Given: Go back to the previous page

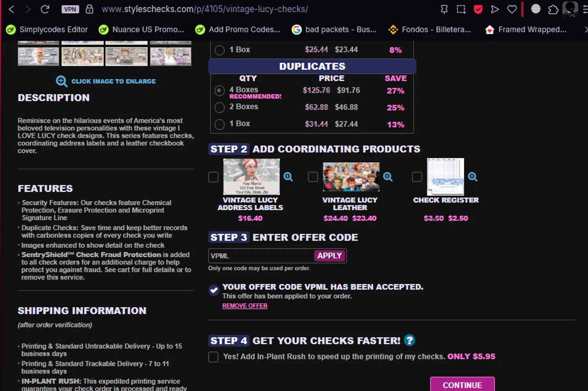Looking at the screenshot, I should coord(11,9).
